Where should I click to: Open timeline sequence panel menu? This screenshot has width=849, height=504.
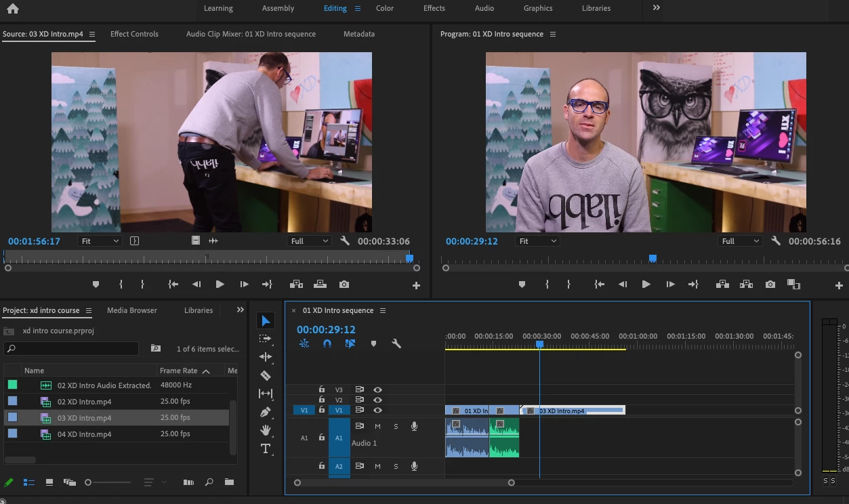pos(382,310)
